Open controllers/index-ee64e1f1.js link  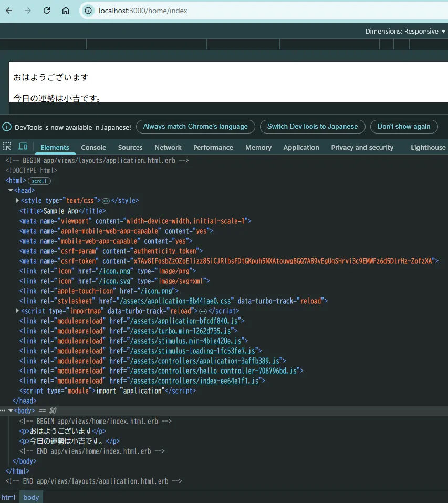coord(194,381)
